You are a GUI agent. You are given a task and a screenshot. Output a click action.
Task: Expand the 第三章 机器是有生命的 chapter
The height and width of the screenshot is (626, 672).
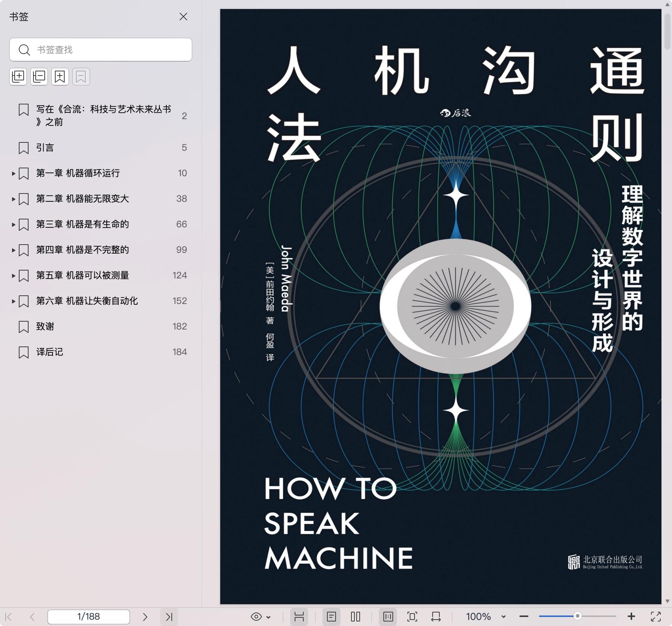[x=14, y=224]
